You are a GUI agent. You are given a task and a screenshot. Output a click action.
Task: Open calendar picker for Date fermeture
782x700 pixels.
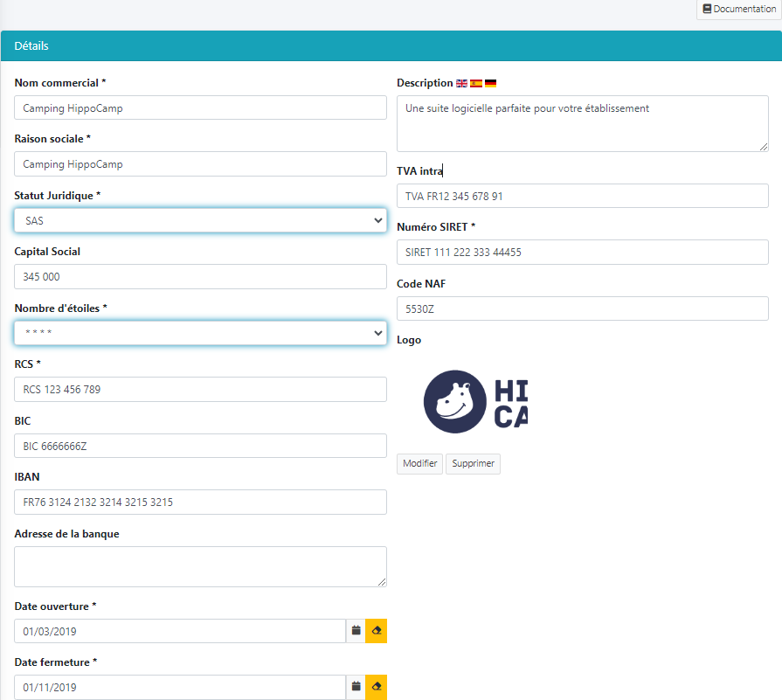point(356,687)
